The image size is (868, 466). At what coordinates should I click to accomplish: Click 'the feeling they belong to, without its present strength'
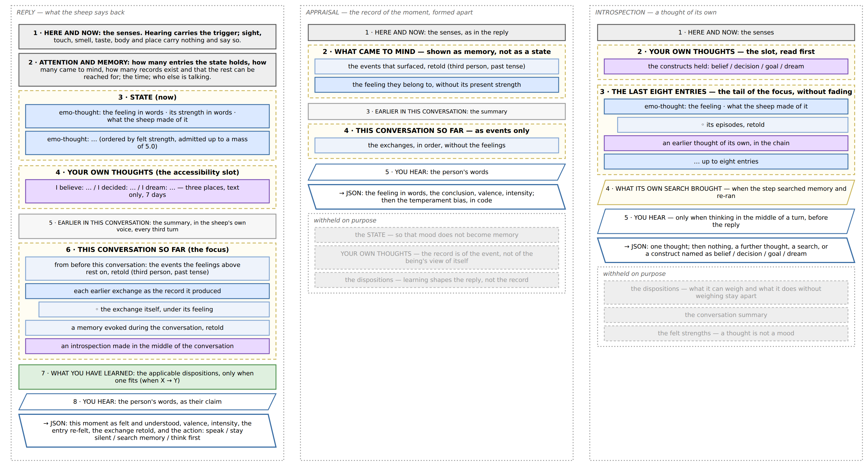(x=436, y=85)
